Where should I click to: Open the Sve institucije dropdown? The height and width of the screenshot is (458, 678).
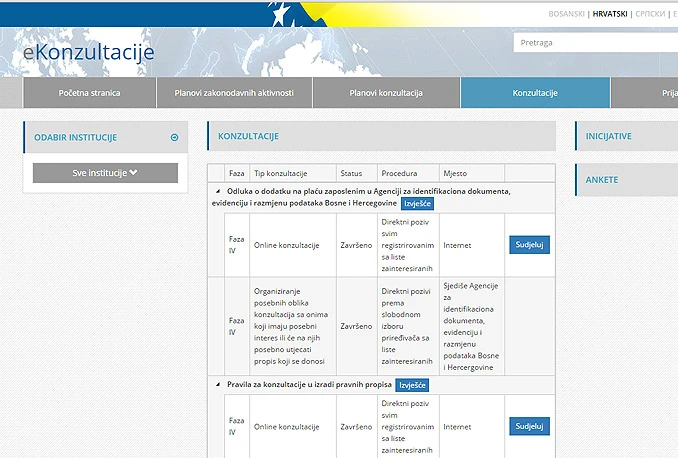pyautogui.click(x=105, y=173)
